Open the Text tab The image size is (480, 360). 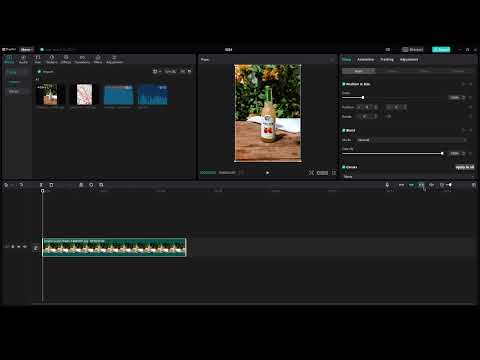pyautogui.click(x=38, y=59)
